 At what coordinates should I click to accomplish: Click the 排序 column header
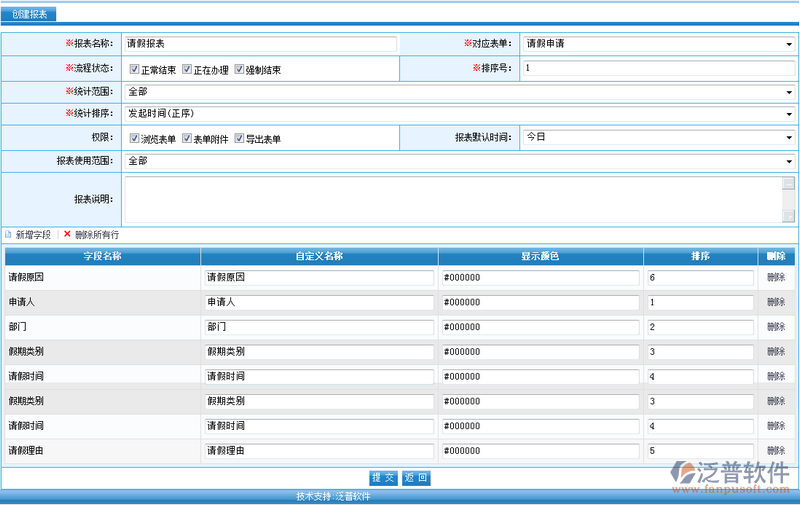click(x=700, y=256)
